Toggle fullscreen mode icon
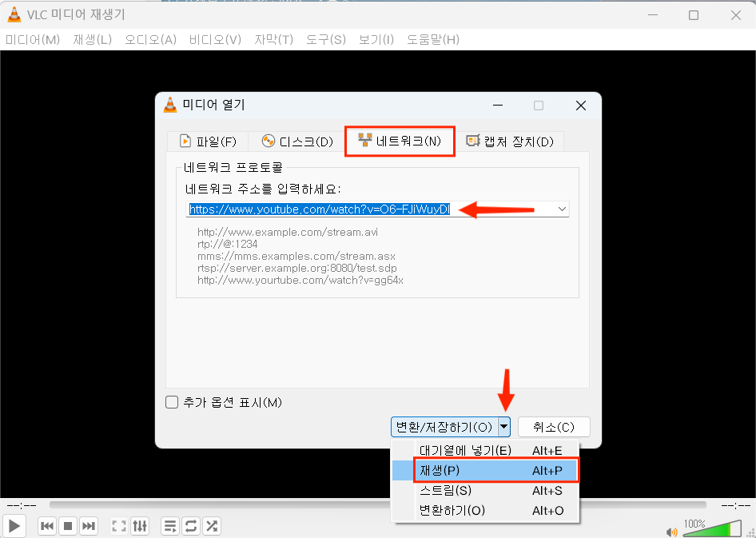Image resolution: width=756 pixels, height=538 pixels. point(118,526)
